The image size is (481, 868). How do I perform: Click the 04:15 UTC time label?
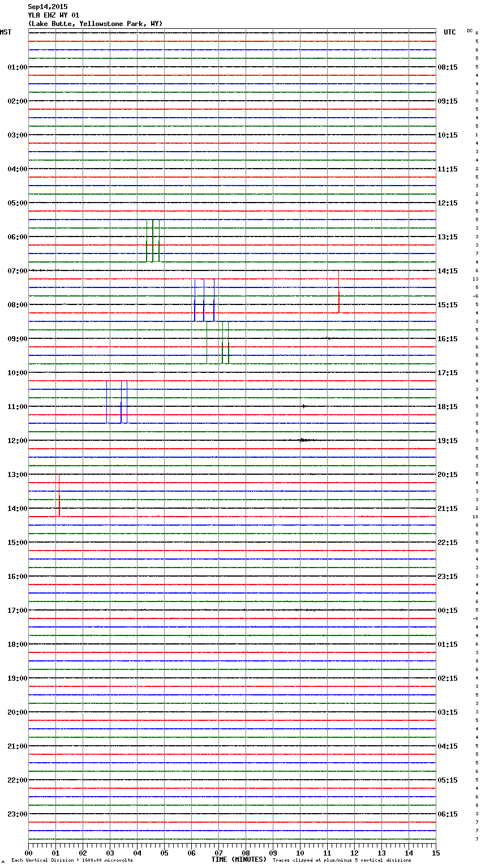click(x=448, y=746)
